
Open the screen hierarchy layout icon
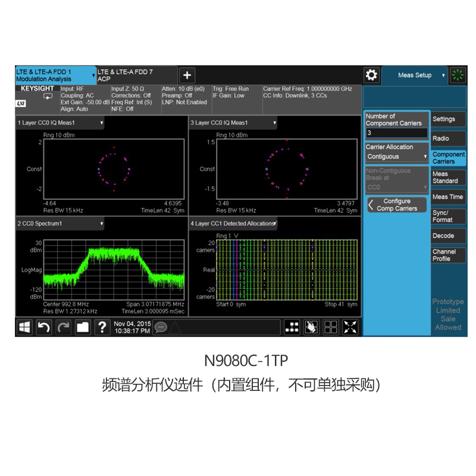(x=292, y=327)
